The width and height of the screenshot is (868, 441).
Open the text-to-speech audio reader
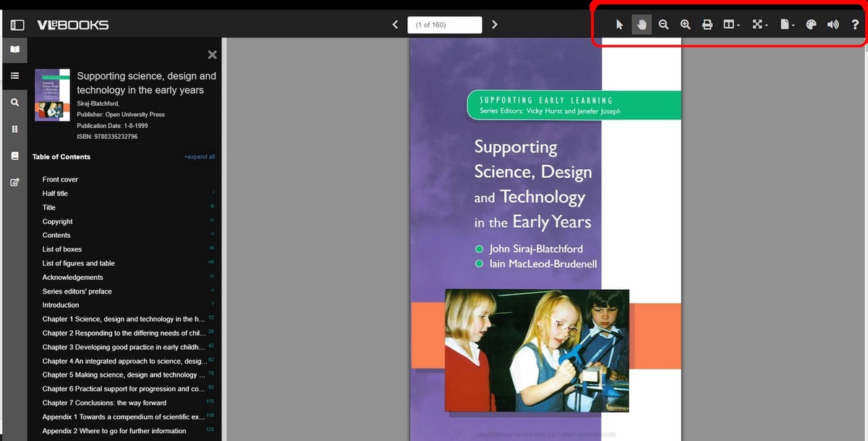pyautogui.click(x=833, y=24)
